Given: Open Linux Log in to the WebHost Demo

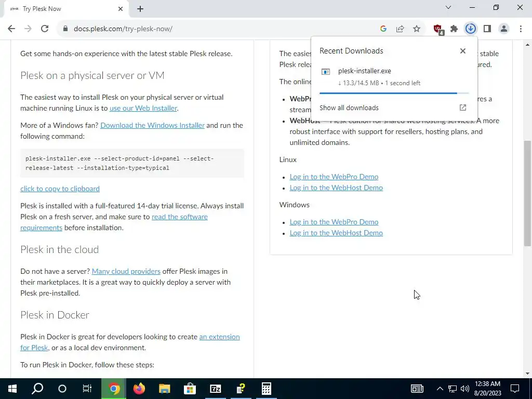Looking at the screenshot, I should coord(336,188).
